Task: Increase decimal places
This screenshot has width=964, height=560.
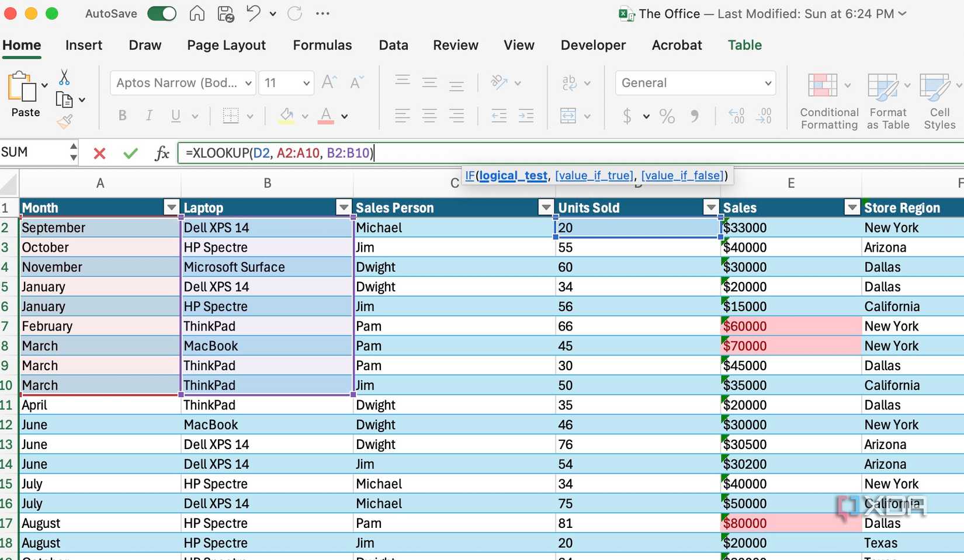Action: [736, 116]
